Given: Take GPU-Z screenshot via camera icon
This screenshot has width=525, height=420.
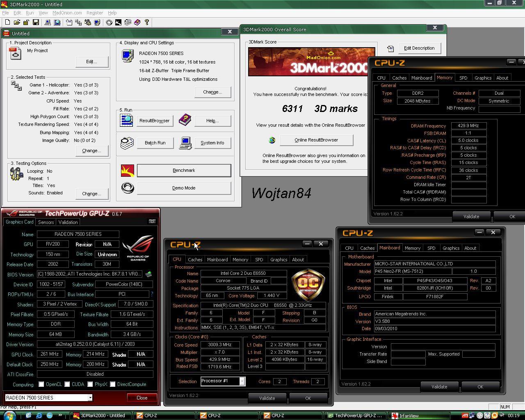Looking at the screenshot, I should (x=152, y=221).
